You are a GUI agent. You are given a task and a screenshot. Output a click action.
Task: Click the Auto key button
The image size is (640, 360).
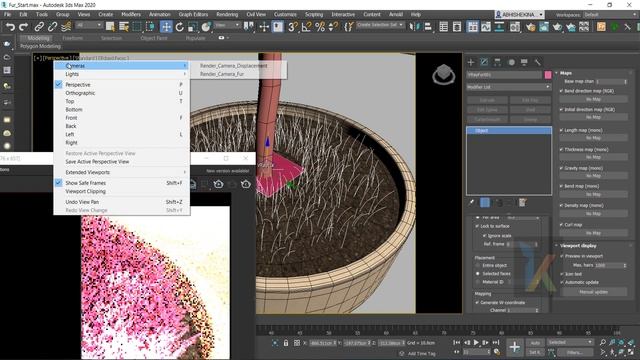tap(535, 343)
